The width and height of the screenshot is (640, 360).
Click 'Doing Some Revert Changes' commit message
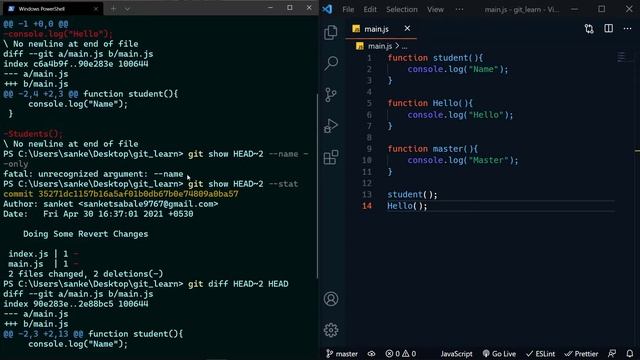86,234
